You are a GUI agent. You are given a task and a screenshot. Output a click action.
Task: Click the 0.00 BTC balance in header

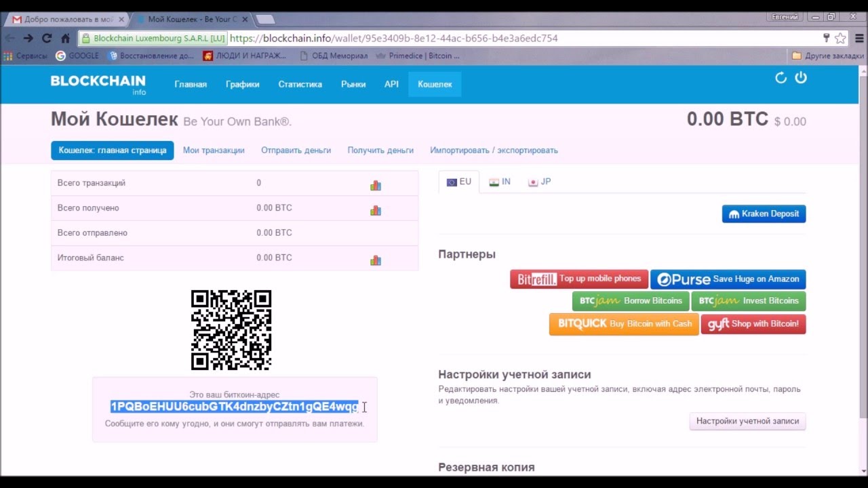(x=728, y=119)
